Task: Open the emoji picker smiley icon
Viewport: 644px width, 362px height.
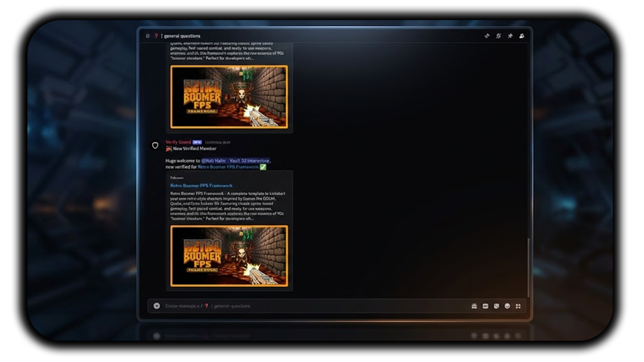Action: [x=507, y=306]
